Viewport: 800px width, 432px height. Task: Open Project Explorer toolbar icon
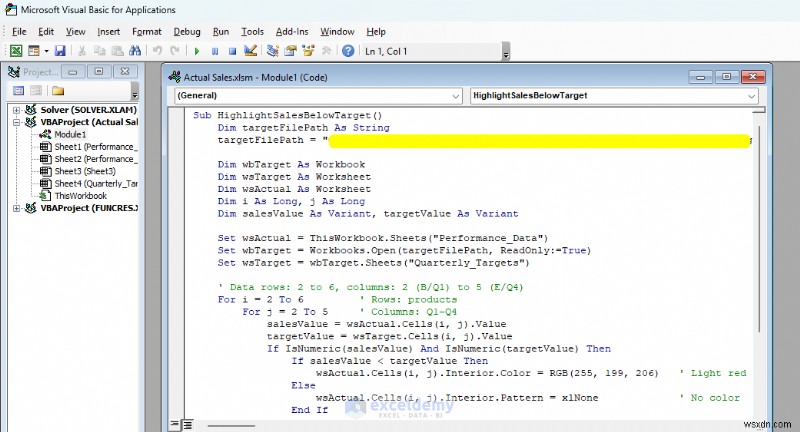(x=272, y=51)
